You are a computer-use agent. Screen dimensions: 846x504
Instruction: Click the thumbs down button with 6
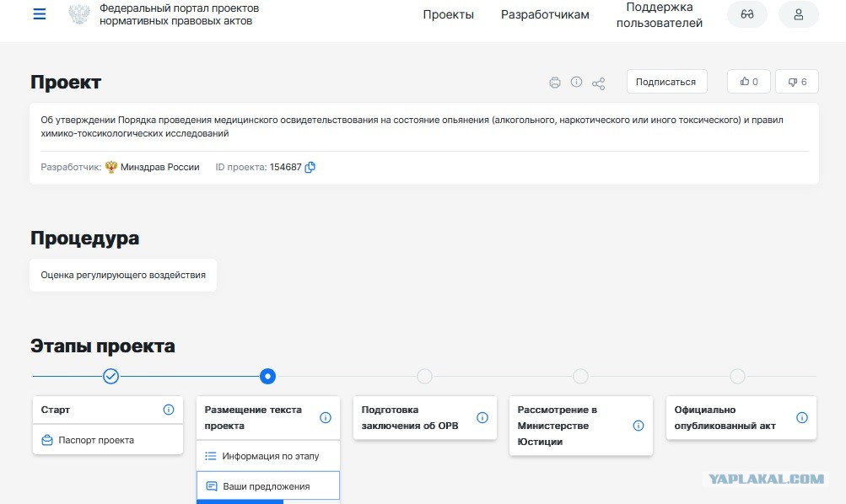tap(796, 82)
